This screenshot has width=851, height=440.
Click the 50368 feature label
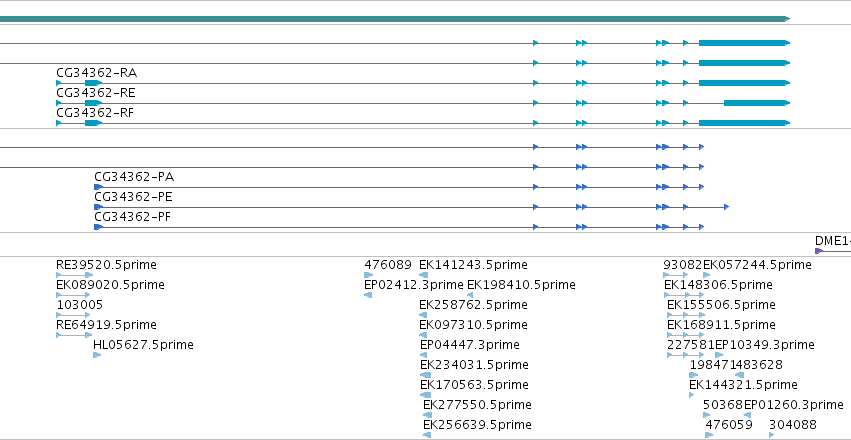click(x=723, y=405)
